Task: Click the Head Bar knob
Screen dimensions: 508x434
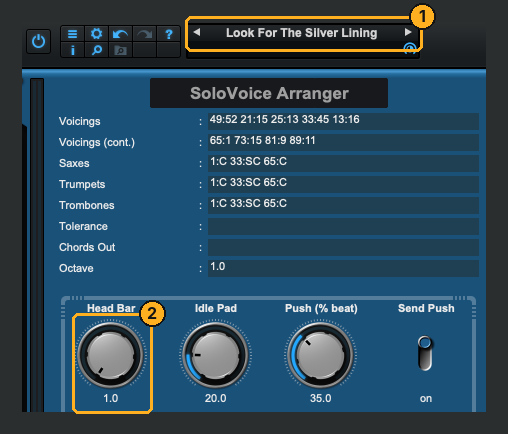Action: pyautogui.click(x=110, y=355)
